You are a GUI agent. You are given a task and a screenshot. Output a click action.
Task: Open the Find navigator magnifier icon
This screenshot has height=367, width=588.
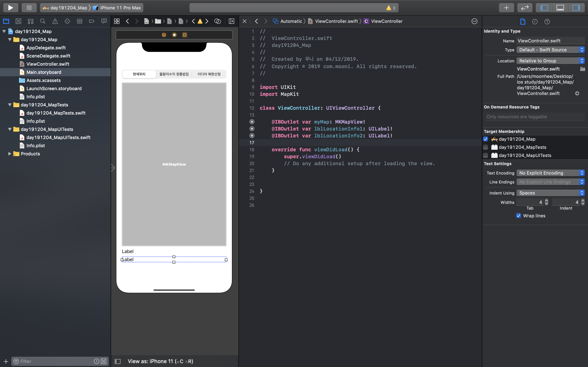[43, 21]
